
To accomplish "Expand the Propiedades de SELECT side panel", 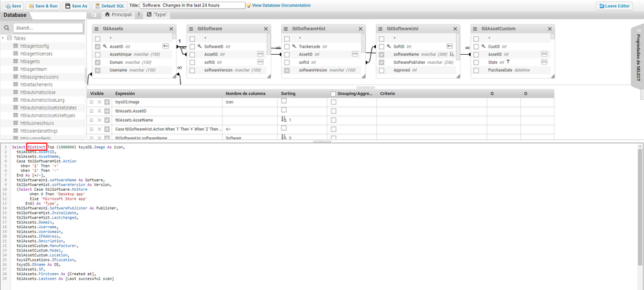I will 636,57.
